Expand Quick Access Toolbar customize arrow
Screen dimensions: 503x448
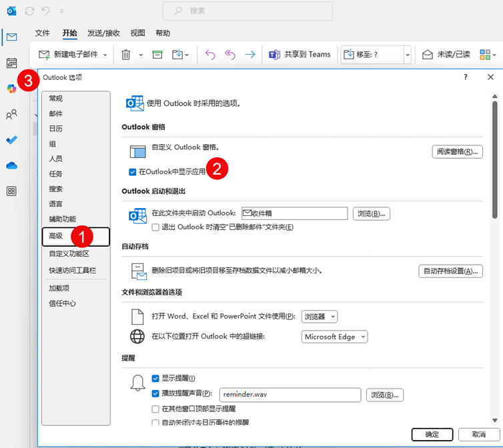[61, 11]
